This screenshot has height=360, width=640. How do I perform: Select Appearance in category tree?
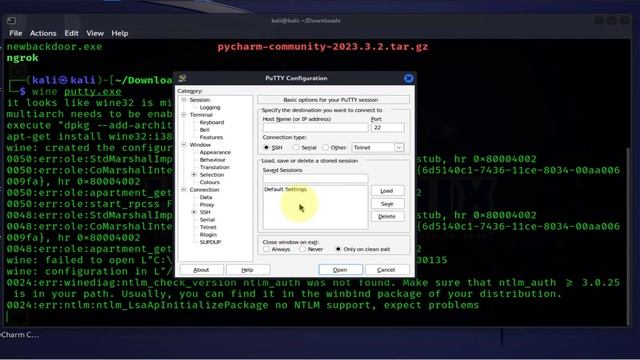tap(215, 152)
